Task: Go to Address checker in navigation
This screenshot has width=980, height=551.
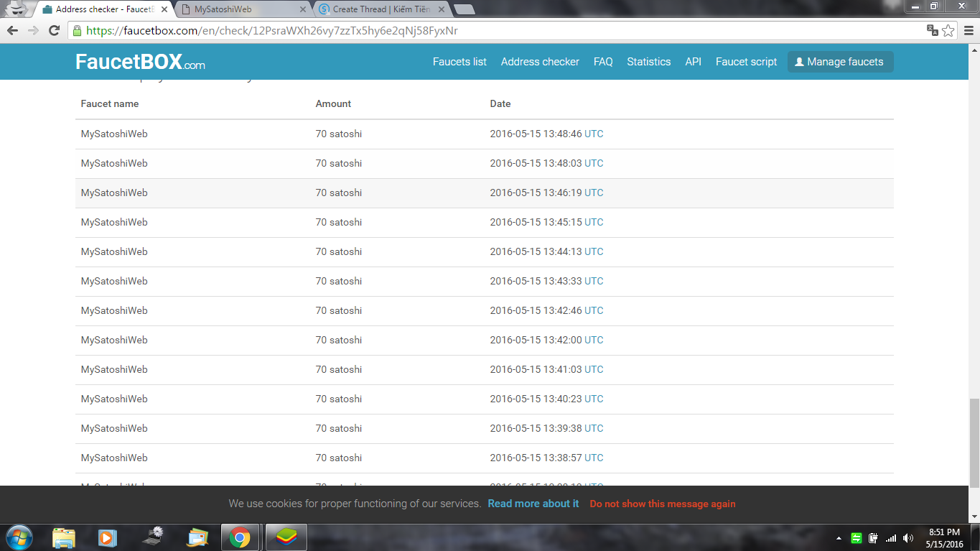Action: [x=540, y=62]
